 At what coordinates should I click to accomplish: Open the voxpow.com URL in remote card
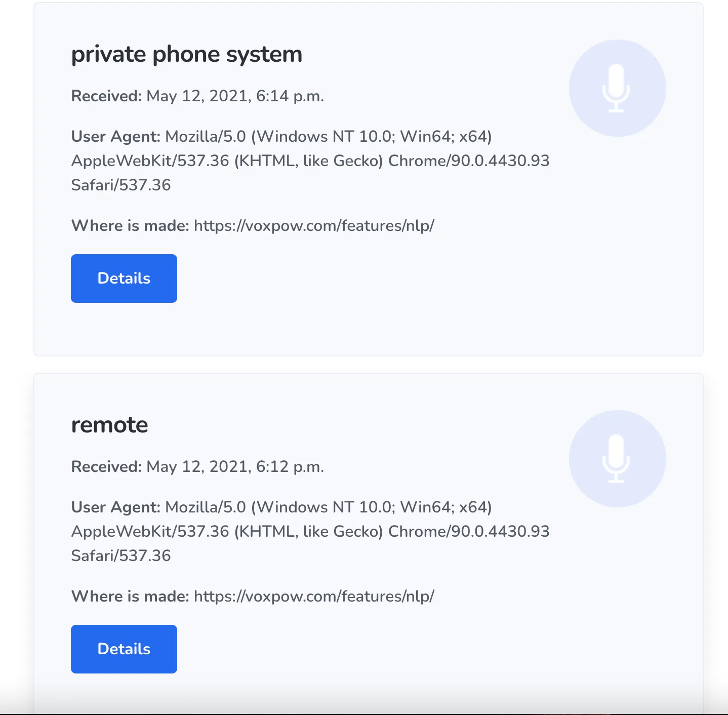(314, 597)
